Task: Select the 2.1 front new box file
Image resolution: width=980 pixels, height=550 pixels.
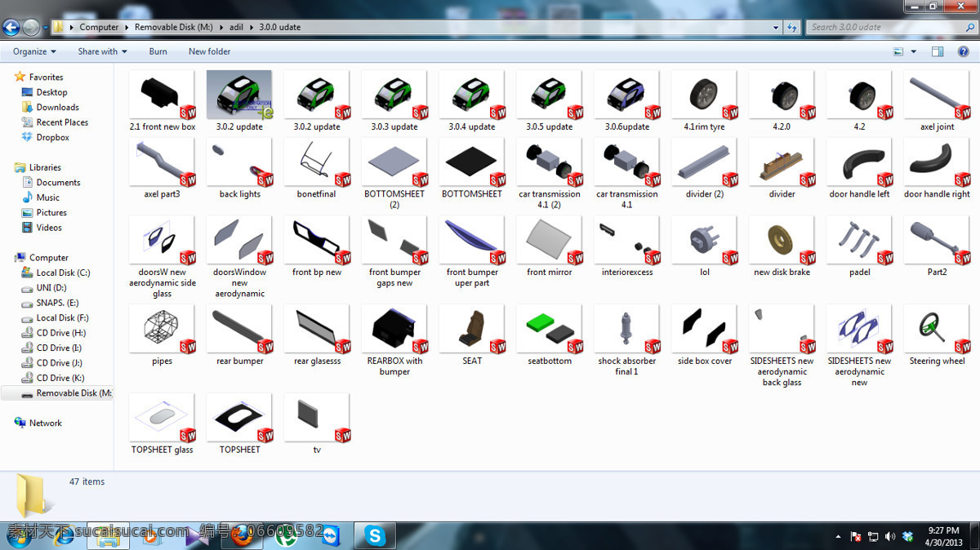Action: (162, 101)
